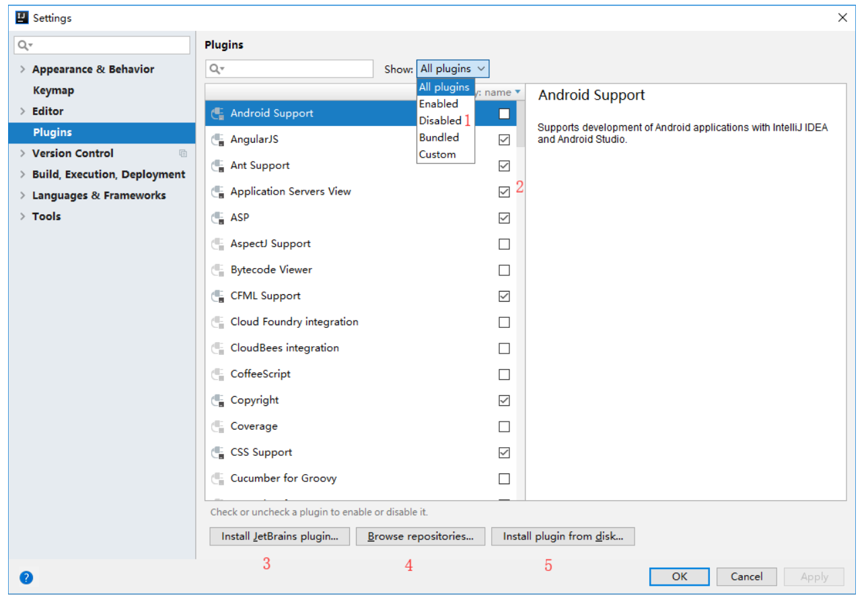Open the help question mark icon
This screenshot has height=602, width=868.
[x=26, y=577]
